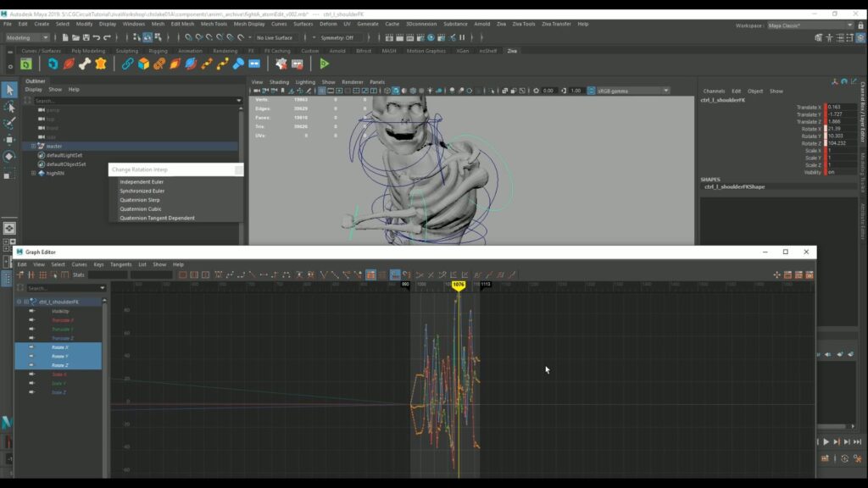Image resolution: width=868 pixels, height=488 pixels.
Task: Choose Synchronized Euler from the menu
Action: (142, 191)
